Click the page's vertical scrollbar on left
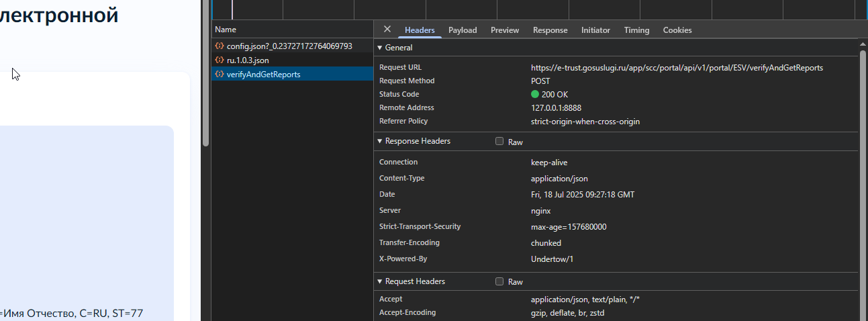This screenshot has height=321, width=868. [x=205, y=74]
